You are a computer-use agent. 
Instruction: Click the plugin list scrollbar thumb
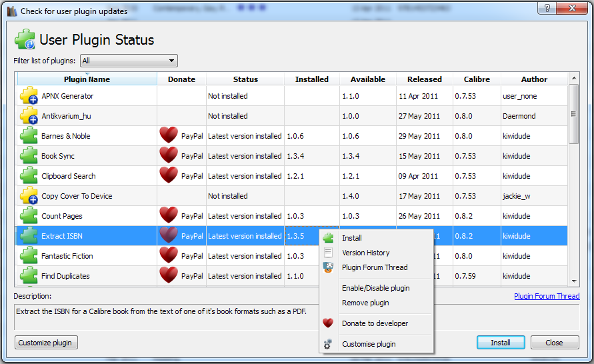(573, 114)
